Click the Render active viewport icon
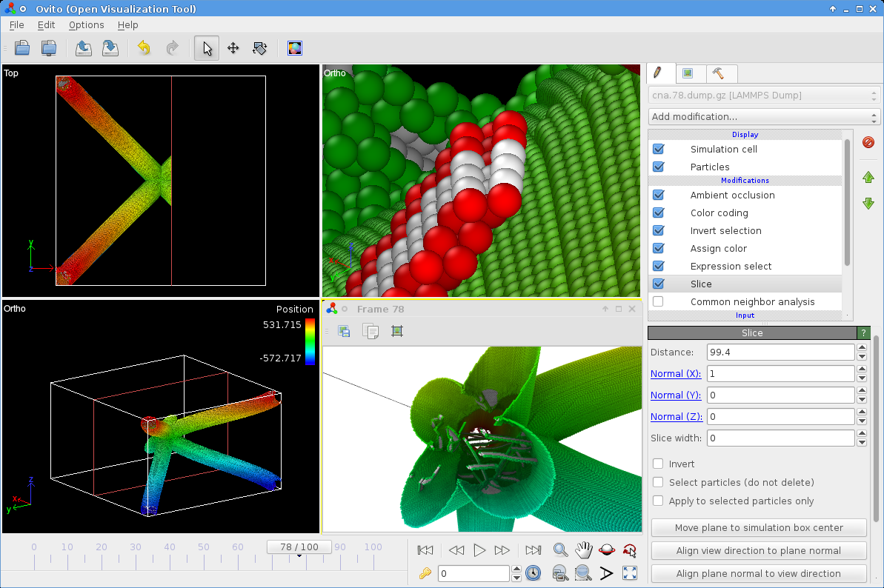Screen dimensions: 884x588 pos(295,49)
